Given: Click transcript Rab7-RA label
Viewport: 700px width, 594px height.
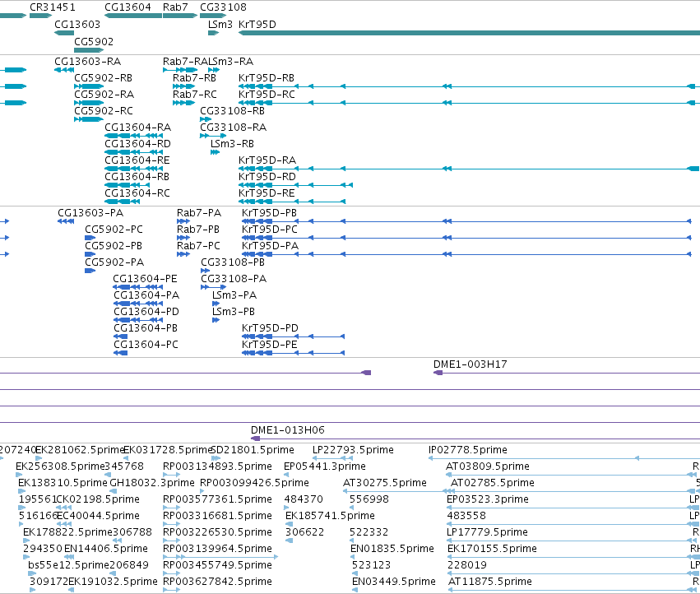Looking at the screenshot, I should (186, 61).
